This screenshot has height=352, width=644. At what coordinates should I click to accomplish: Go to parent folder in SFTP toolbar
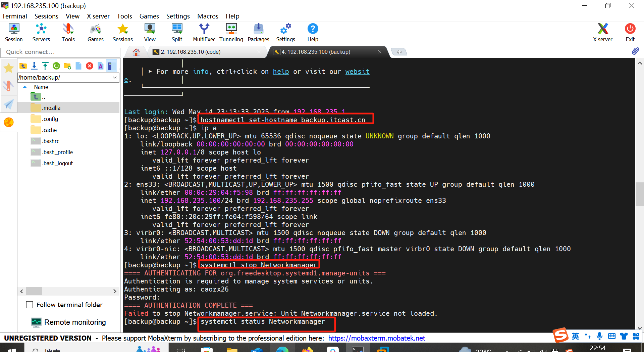pyautogui.click(x=23, y=66)
